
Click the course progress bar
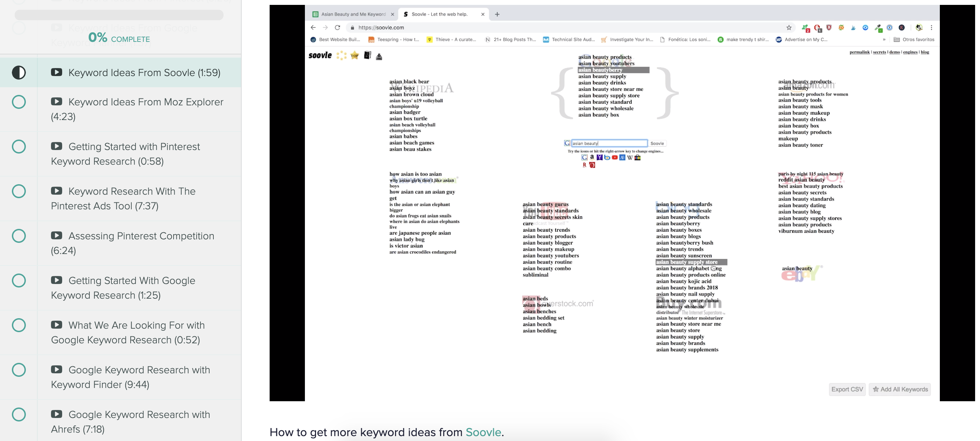119,15
